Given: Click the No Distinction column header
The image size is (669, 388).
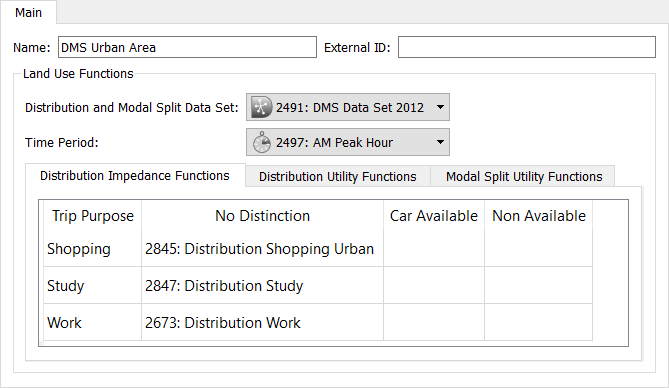Looking at the screenshot, I should pos(262,216).
